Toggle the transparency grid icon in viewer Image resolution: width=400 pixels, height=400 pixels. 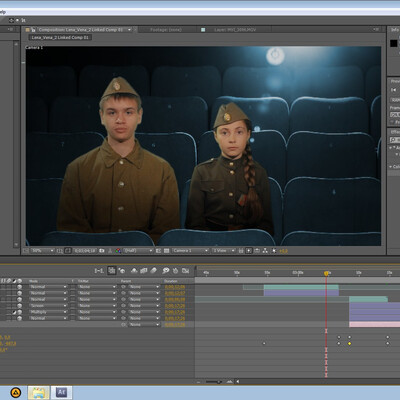pos(166,251)
